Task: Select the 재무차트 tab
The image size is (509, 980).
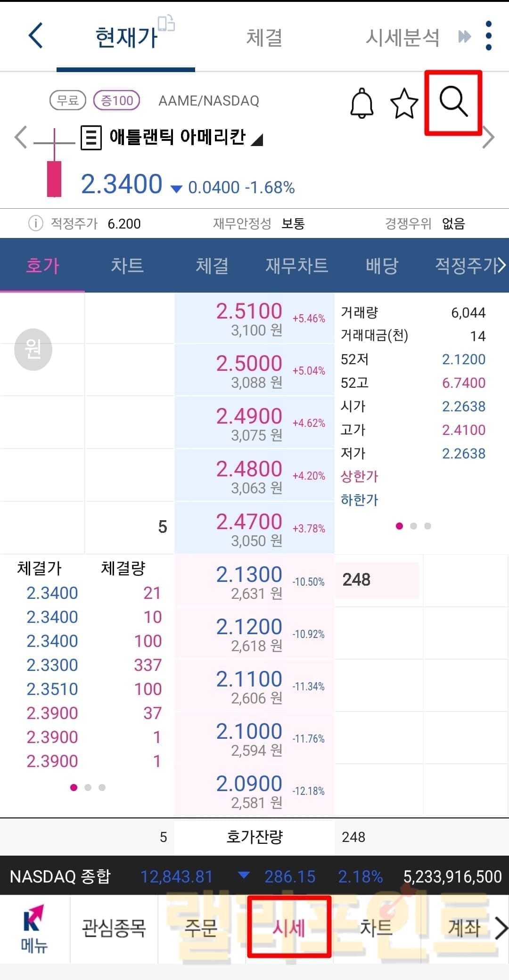Action: [x=296, y=266]
